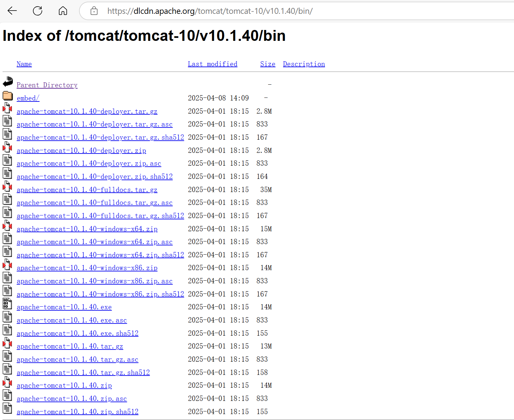The width and height of the screenshot is (514, 420).
Task: Click the 158 size of tar.gz.sha512
Action: point(262,373)
